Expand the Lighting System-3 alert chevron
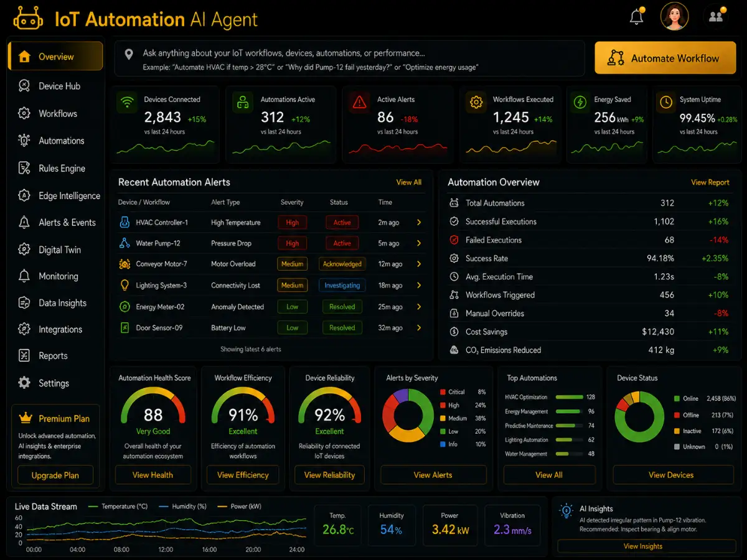 point(419,285)
